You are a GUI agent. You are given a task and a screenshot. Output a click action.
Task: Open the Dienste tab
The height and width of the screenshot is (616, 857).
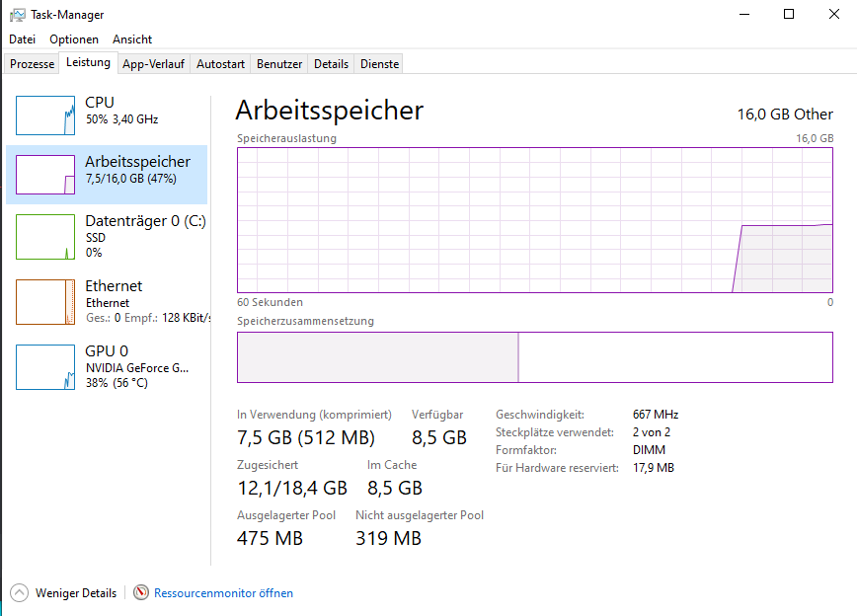(x=379, y=64)
